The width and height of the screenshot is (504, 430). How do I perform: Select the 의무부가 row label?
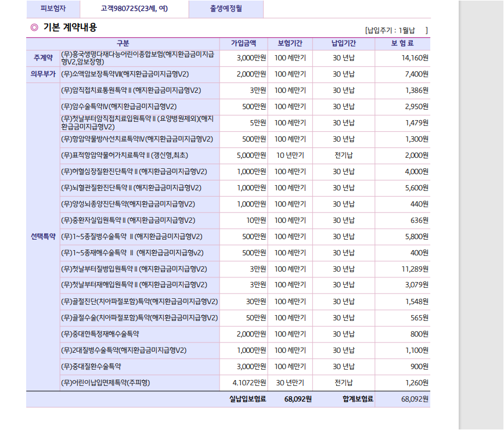click(43, 74)
